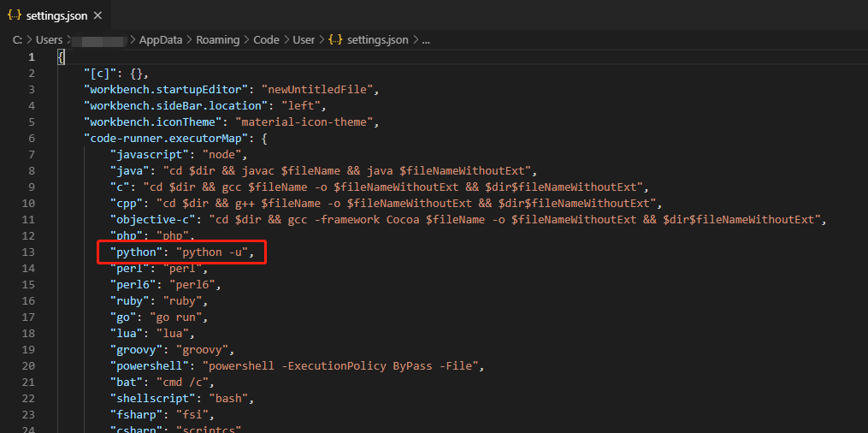Click line number 23 in the gutter
Screen dimensions: 868x433
pyautogui.click(x=29, y=415)
